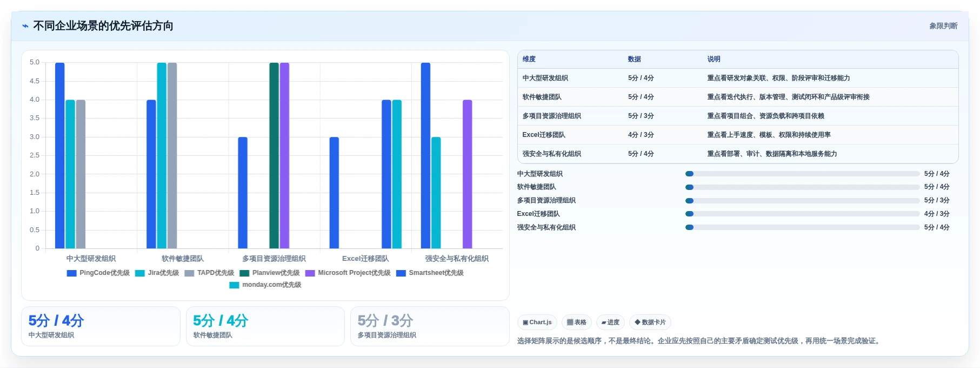This screenshot has height=368, width=980.
Task: Click the 象限判断 tag in the header
Action: (x=943, y=26)
